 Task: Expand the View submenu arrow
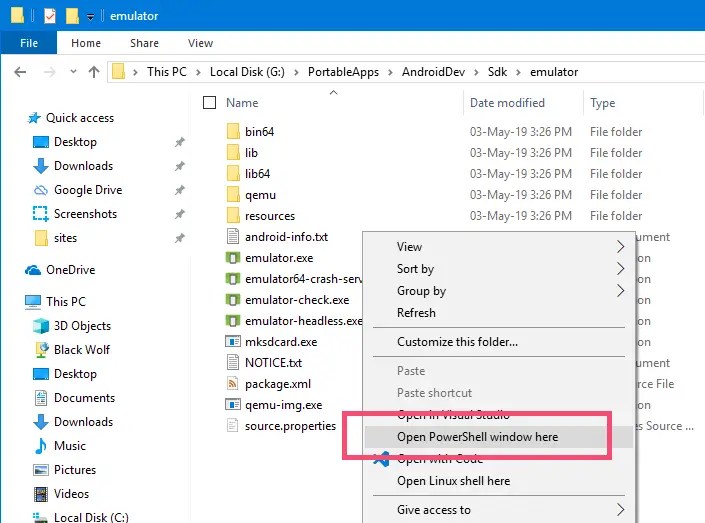point(620,246)
